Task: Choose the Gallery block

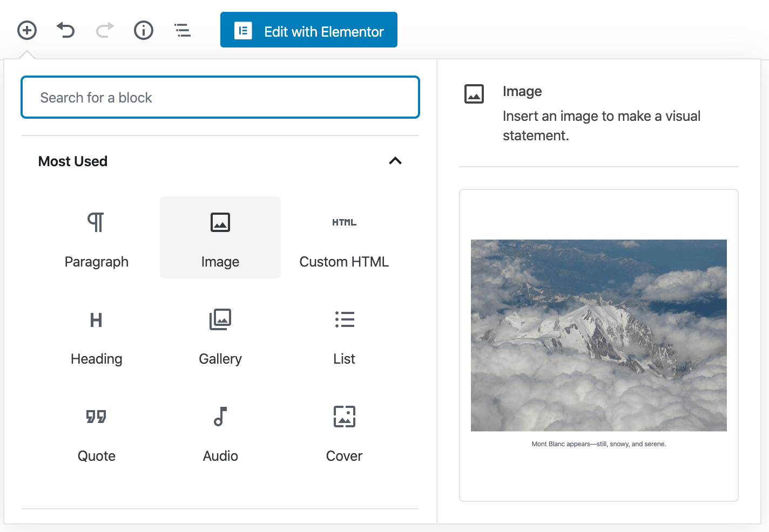Action: pyautogui.click(x=220, y=335)
